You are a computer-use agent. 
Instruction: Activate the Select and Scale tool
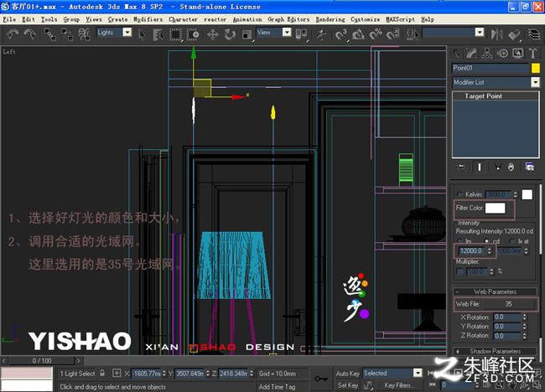point(247,34)
